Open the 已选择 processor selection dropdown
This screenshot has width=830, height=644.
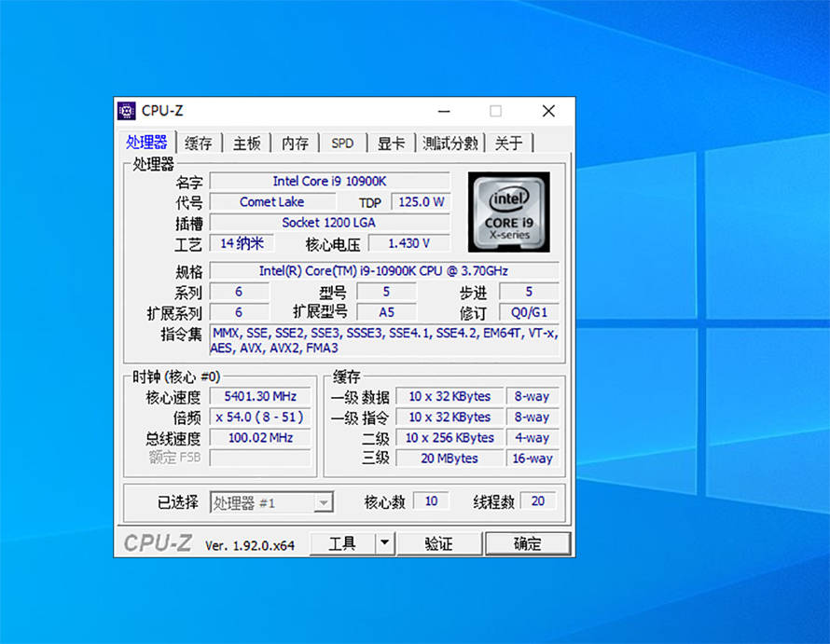271,502
